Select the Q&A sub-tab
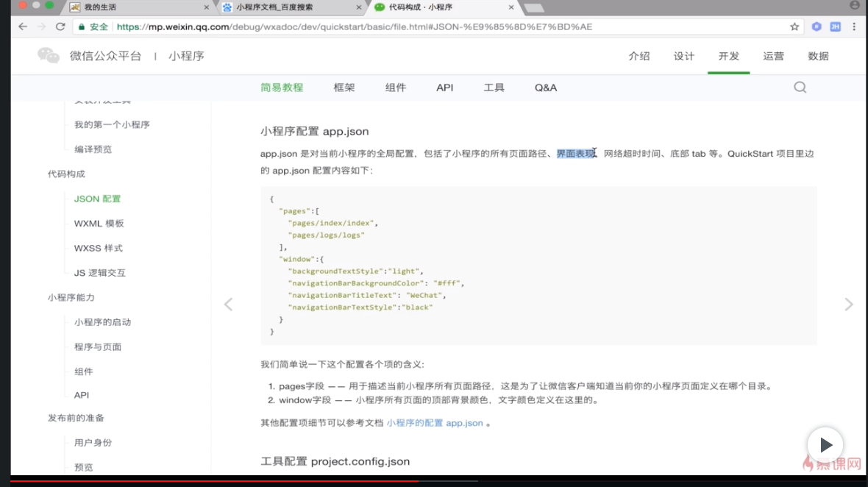 coord(546,88)
